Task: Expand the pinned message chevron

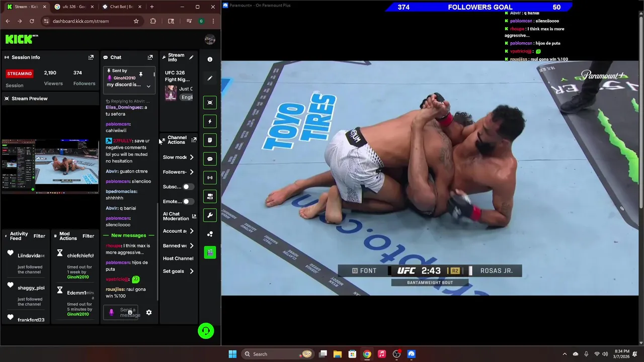Action: pos(148,86)
